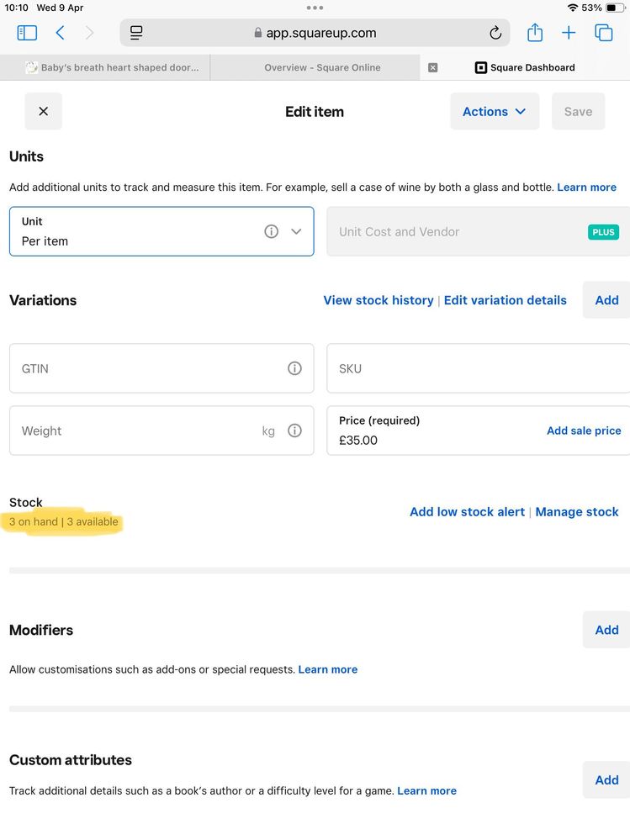Click Add sale price link
This screenshot has width=630, height=840.
pyautogui.click(x=584, y=431)
